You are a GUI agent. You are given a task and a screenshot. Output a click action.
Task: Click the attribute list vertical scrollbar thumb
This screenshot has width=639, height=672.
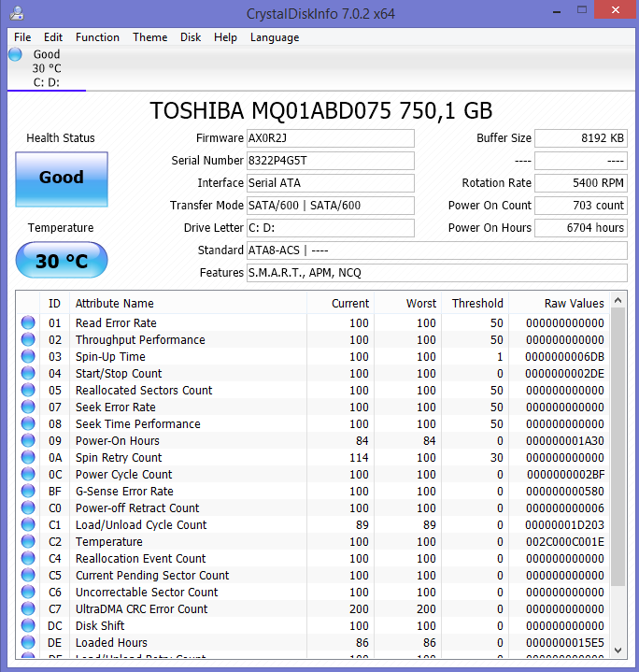click(x=618, y=447)
